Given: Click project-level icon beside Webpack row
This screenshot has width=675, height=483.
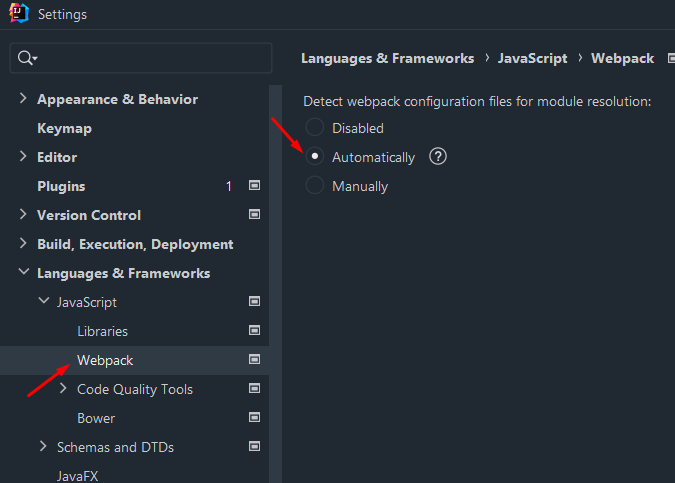Looking at the screenshot, I should (254, 359).
